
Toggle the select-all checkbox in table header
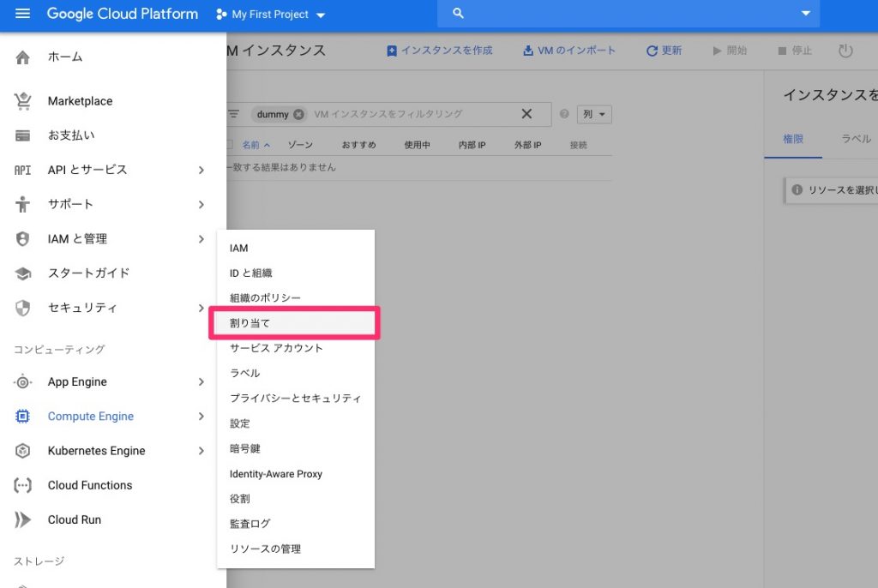230,145
